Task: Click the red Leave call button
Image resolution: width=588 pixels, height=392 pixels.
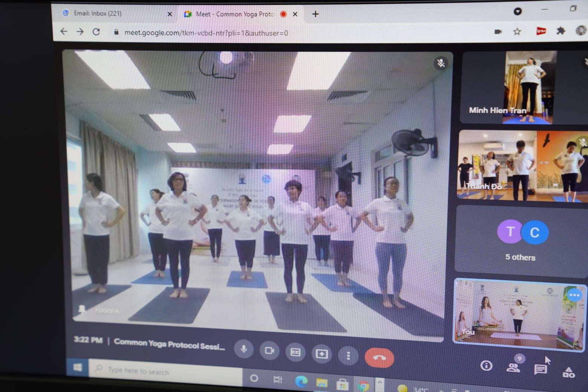Action: pos(379,358)
